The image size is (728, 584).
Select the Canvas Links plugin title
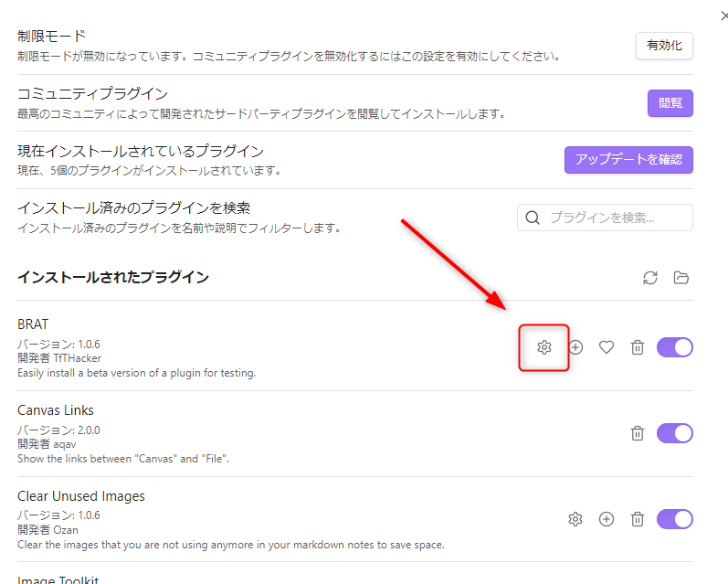56,410
